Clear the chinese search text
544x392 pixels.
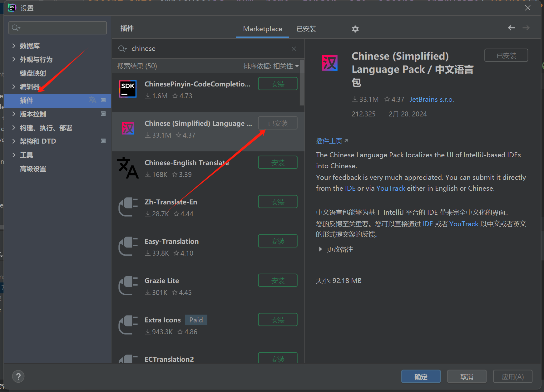[294, 49]
